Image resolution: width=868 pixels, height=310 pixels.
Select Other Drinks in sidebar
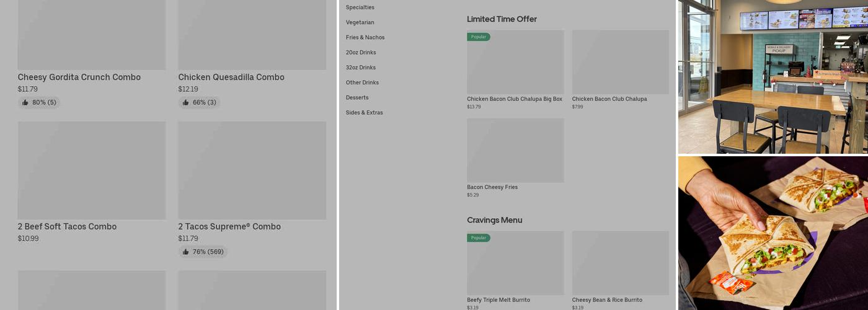362,82
